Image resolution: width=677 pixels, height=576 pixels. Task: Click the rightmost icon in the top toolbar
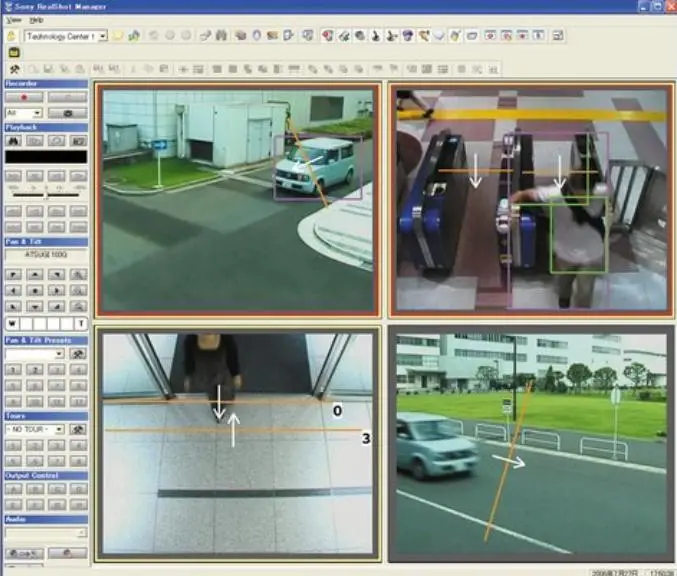tap(558, 36)
